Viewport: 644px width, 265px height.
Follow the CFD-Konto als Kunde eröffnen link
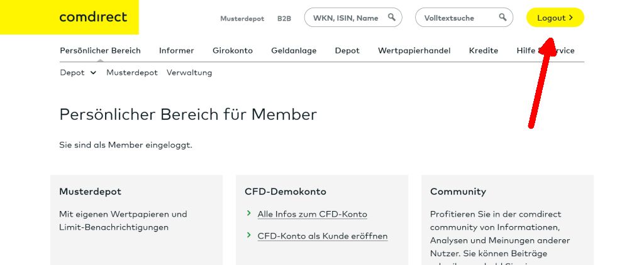click(323, 236)
